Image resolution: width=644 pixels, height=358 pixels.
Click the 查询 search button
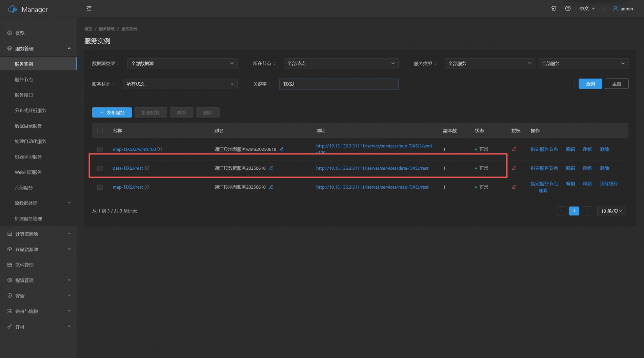pos(590,84)
